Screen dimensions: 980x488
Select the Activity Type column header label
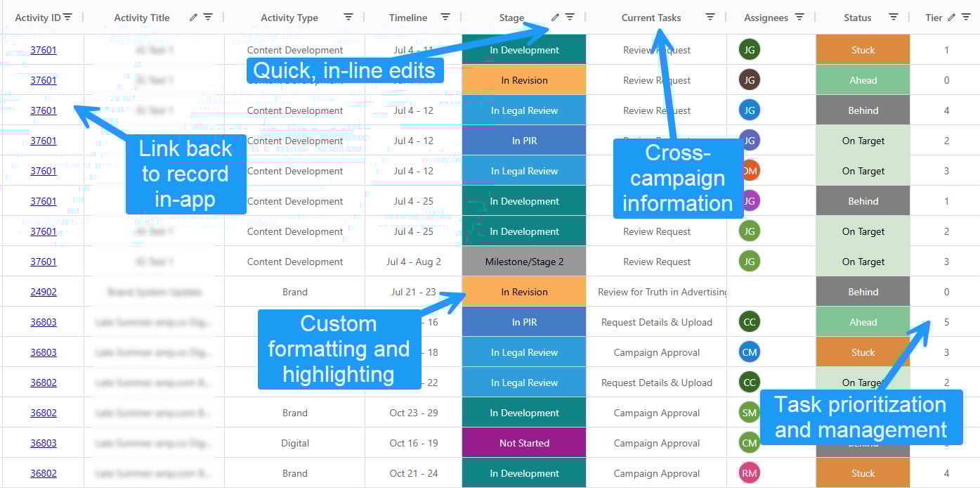(289, 18)
